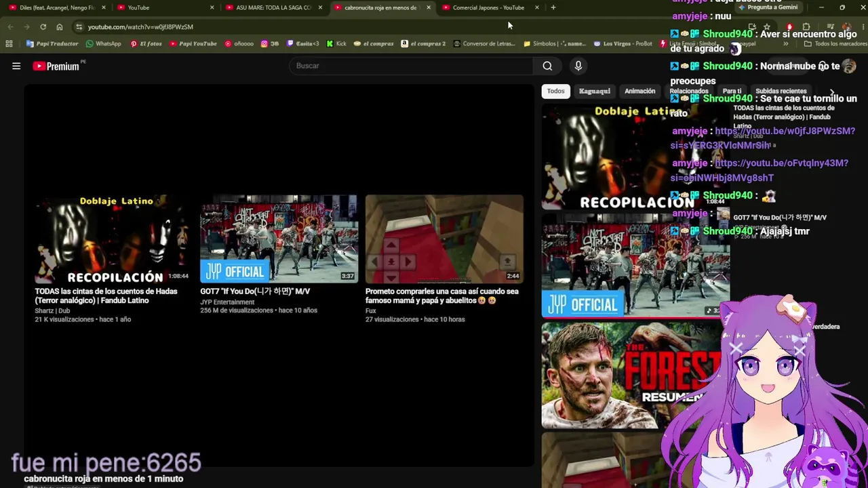
Task: Open 'Prometo comprarles una casa' video title
Action: pyautogui.click(x=442, y=296)
